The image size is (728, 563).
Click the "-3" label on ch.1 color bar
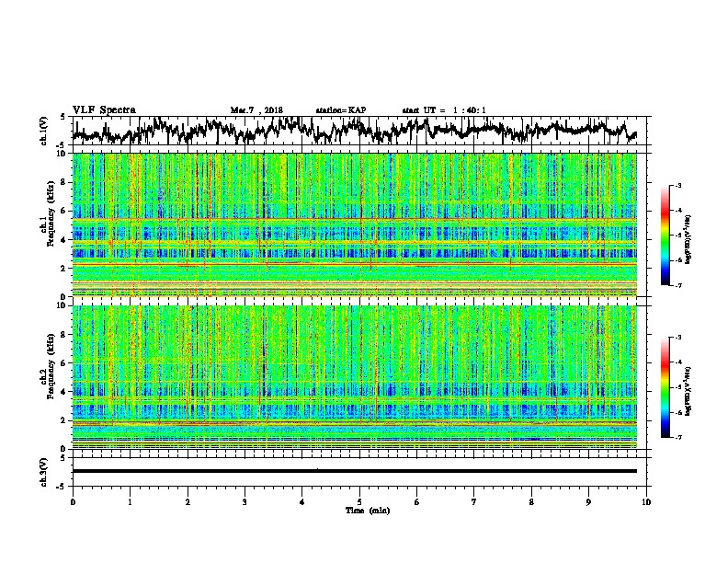point(677,185)
